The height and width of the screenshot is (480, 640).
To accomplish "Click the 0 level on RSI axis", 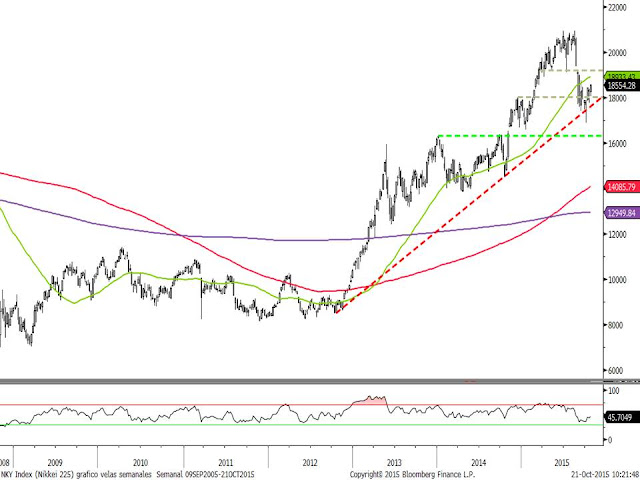I will (610, 440).
